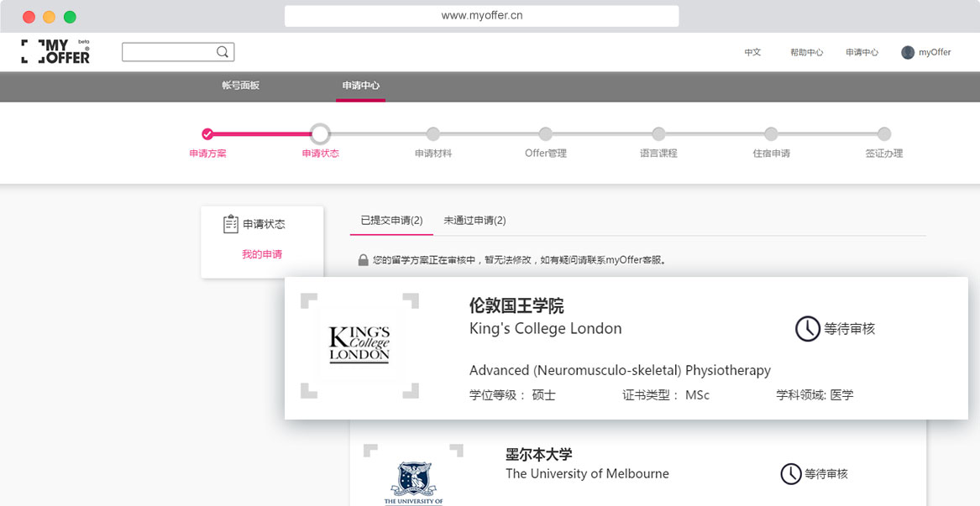Click clock icon on Melbourne card
The height and width of the screenshot is (506, 980).
790,474
